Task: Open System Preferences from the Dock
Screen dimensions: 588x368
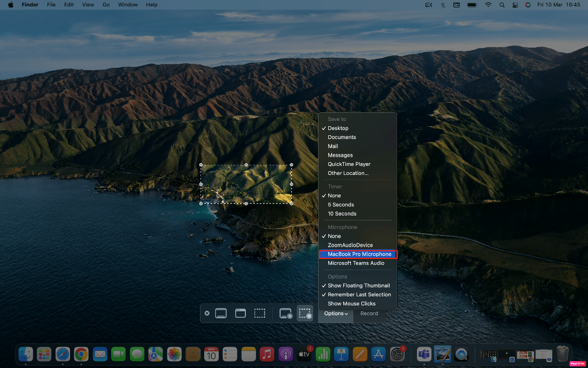Action: coord(397,354)
